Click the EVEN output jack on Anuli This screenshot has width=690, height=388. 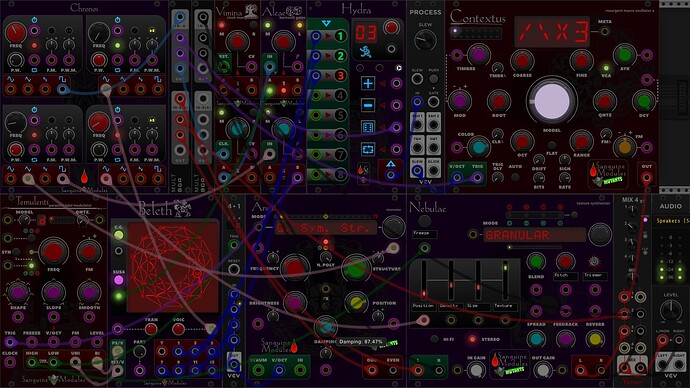pyautogui.click(x=393, y=370)
